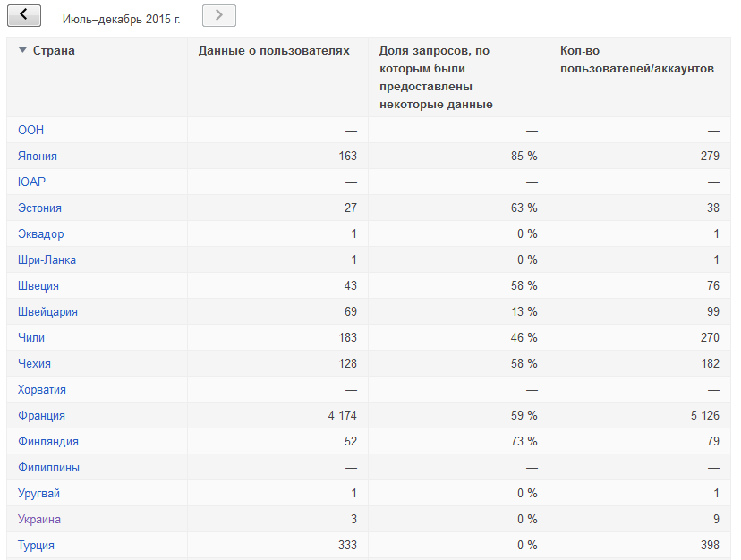The width and height of the screenshot is (741, 560).
Task: Toggle sort arrow beside Страна header
Action: (x=22, y=50)
